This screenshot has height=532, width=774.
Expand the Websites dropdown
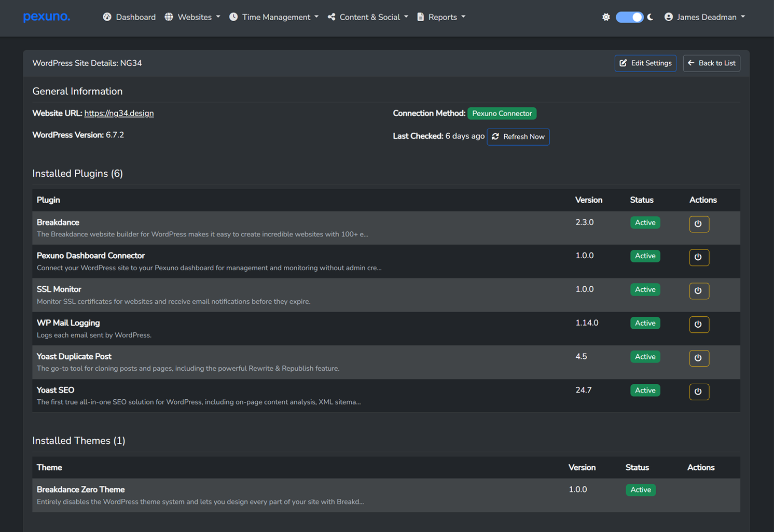pos(192,17)
